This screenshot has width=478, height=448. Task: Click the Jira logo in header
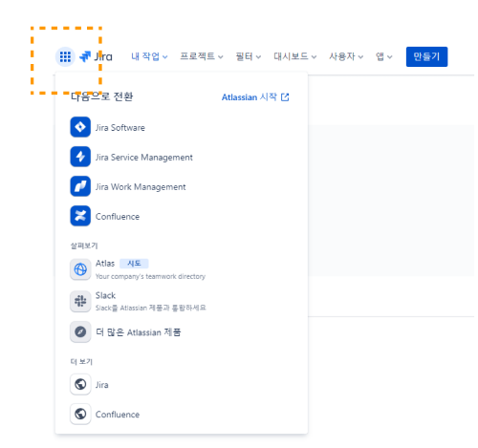(96, 56)
